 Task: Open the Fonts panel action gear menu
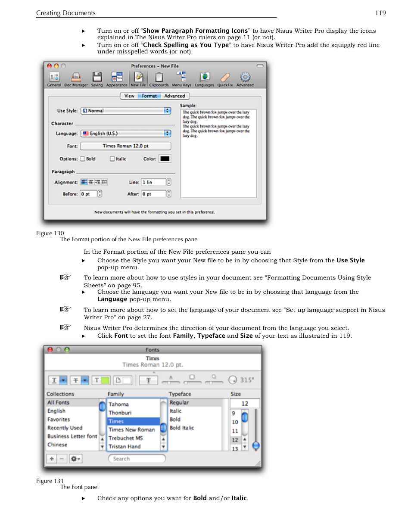click(x=75, y=459)
